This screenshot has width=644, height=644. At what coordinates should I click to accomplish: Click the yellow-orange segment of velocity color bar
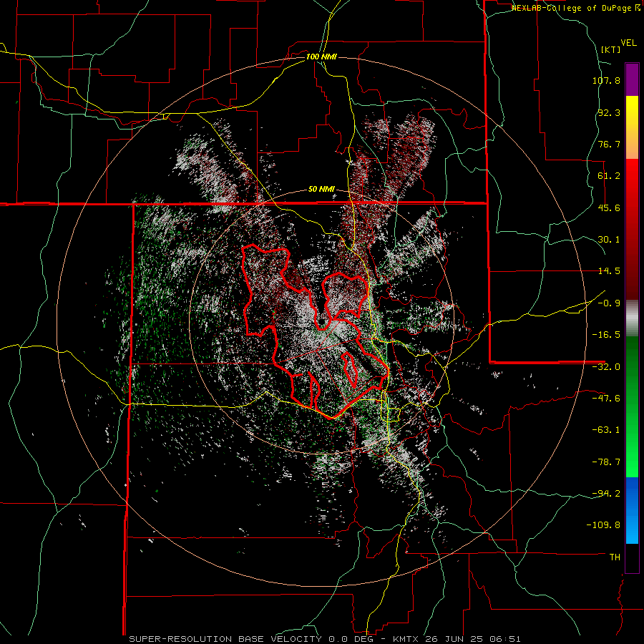click(632, 127)
